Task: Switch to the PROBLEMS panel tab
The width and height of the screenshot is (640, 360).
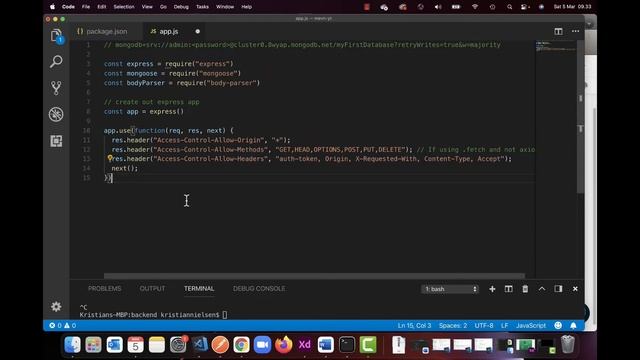Action: pyautogui.click(x=104, y=289)
